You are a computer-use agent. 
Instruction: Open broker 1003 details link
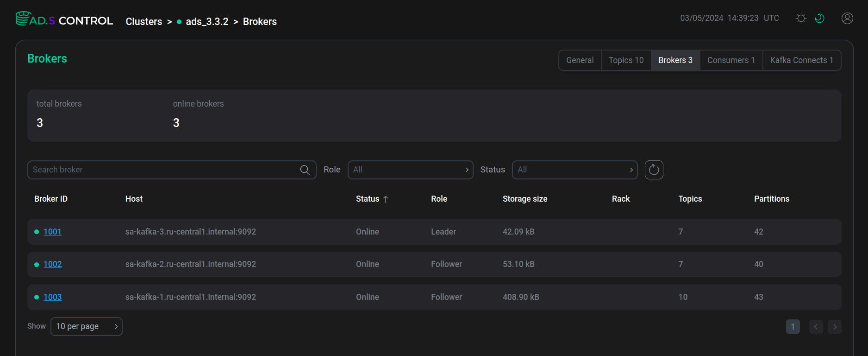tap(52, 297)
